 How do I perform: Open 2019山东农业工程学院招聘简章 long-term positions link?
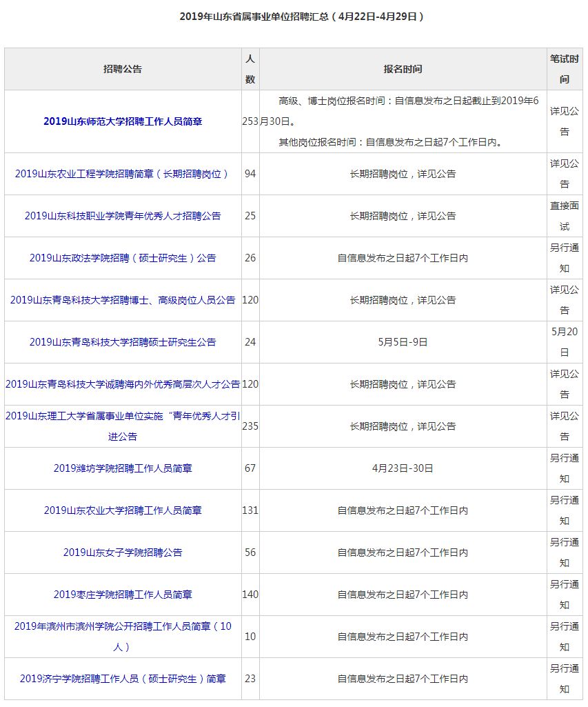tap(123, 174)
